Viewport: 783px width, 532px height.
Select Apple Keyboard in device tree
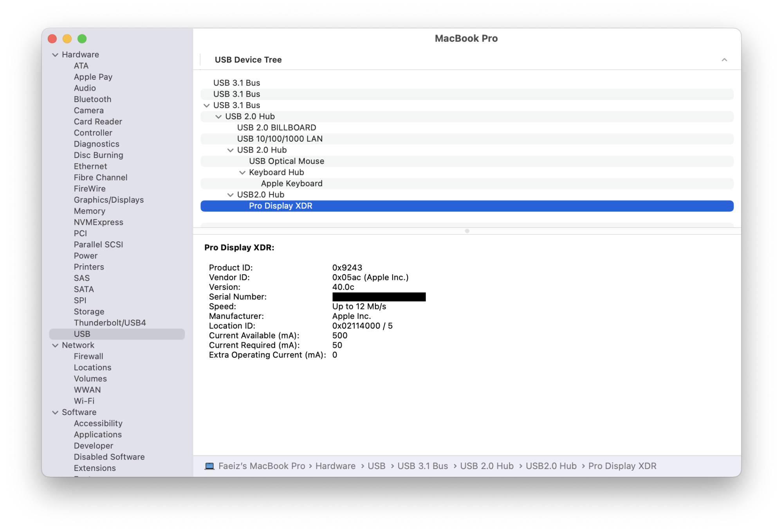click(x=291, y=183)
